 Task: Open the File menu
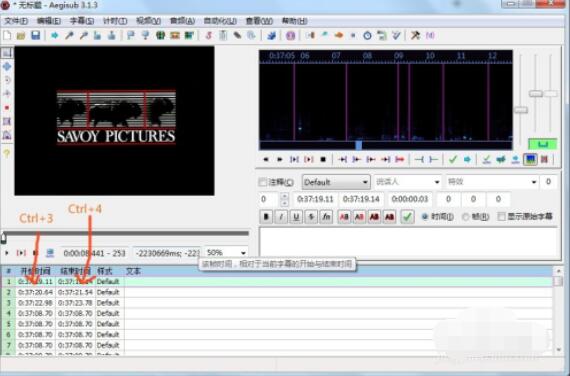pyautogui.click(x=16, y=21)
